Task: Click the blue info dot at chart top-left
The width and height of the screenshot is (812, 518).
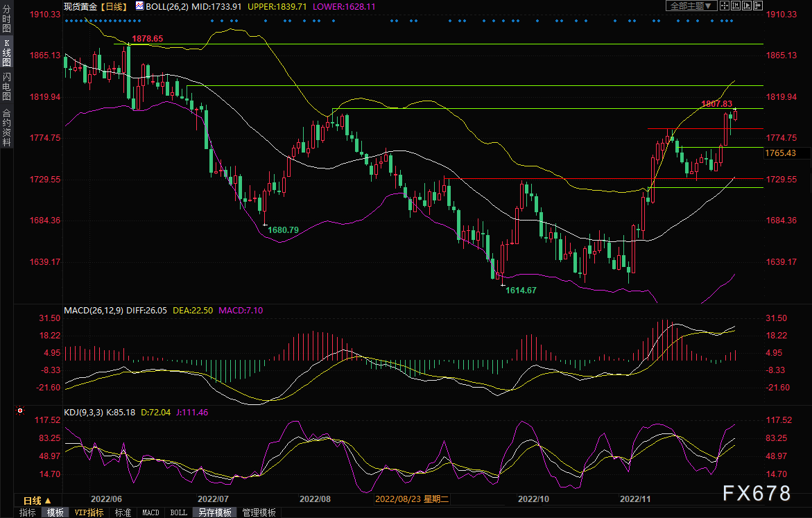Action: 67,21
